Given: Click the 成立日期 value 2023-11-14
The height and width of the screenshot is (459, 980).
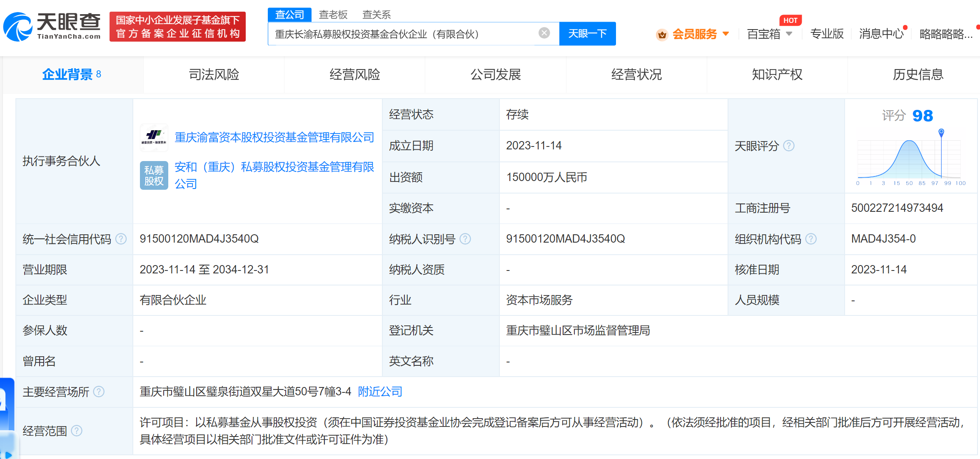Looking at the screenshot, I should click(534, 146).
